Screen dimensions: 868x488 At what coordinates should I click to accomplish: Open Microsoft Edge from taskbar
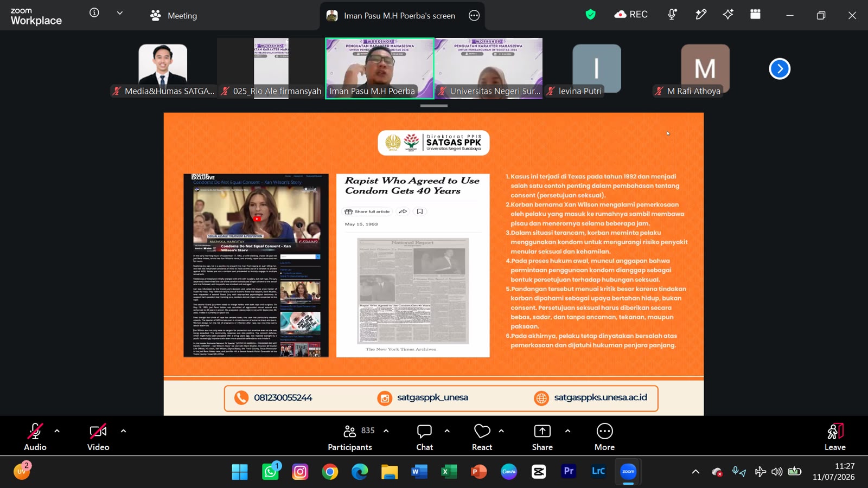(360, 472)
